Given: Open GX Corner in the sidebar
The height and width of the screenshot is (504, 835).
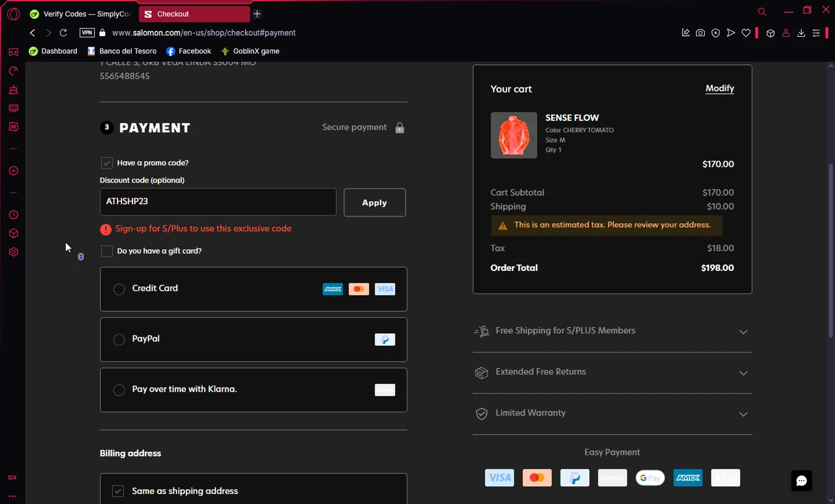Looking at the screenshot, I should pos(13,52).
